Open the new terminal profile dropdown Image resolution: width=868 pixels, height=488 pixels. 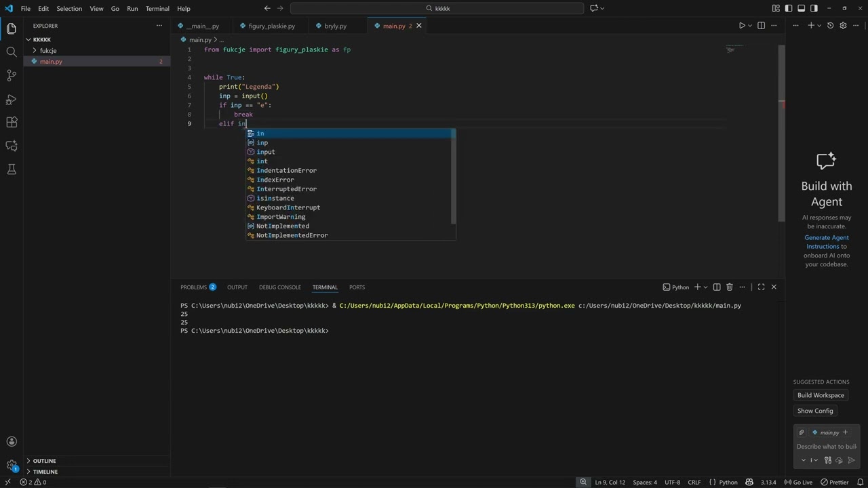tap(705, 287)
